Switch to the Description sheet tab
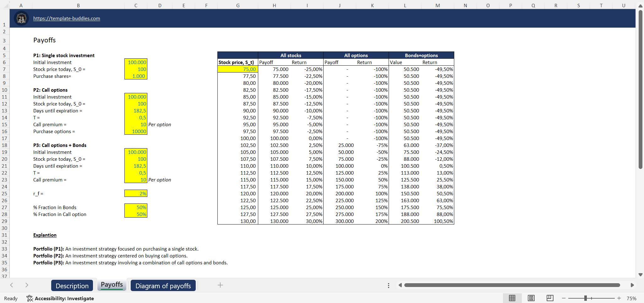Image resolution: width=644 pixels, height=303 pixels. pyautogui.click(x=72, y=286)
